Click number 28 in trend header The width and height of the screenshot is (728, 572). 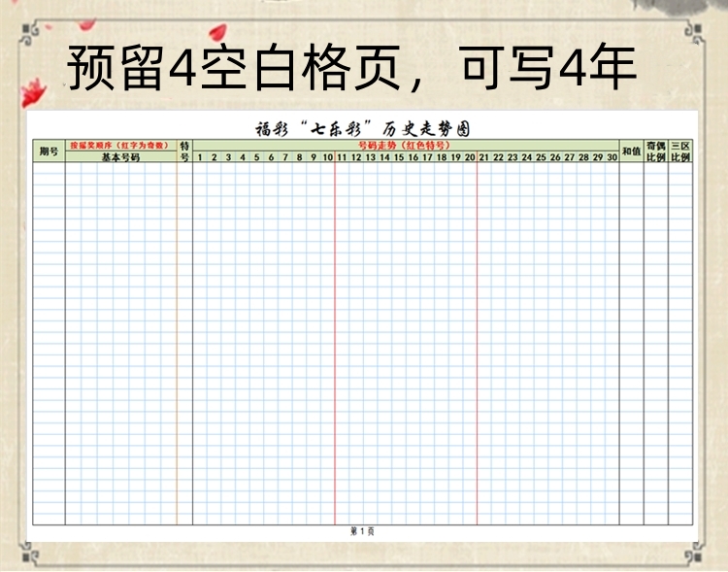(x=583, y=157)
